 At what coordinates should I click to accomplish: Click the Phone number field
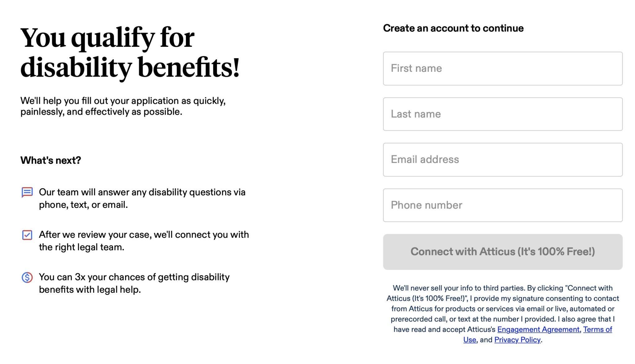point(502,205)
